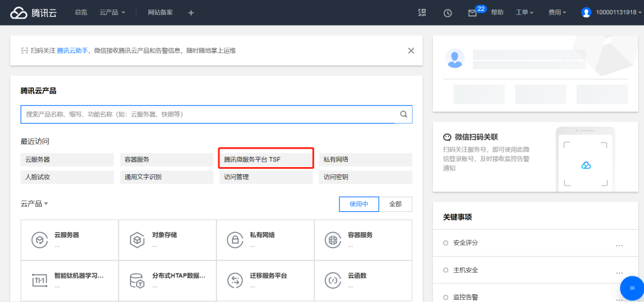The height and width of the screenshot is (302, 644).
Task: Open the 帮助 menu item
Action: (497, 13)
